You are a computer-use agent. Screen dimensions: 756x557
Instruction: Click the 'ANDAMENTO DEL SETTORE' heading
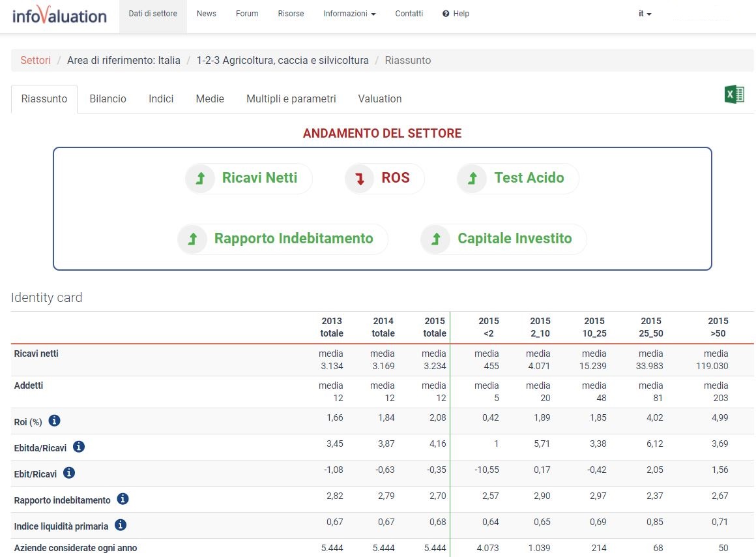click(x=383, y=133)
